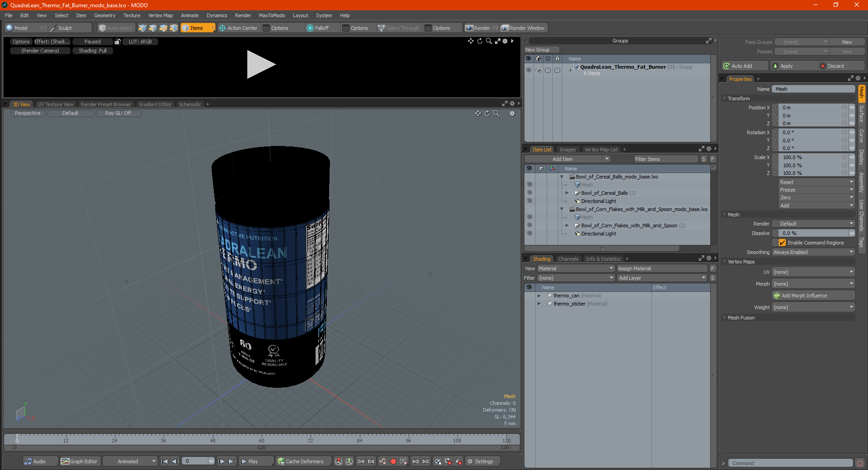Activate Items selection mode
The image size is (868, 470).
pos(198,28)
